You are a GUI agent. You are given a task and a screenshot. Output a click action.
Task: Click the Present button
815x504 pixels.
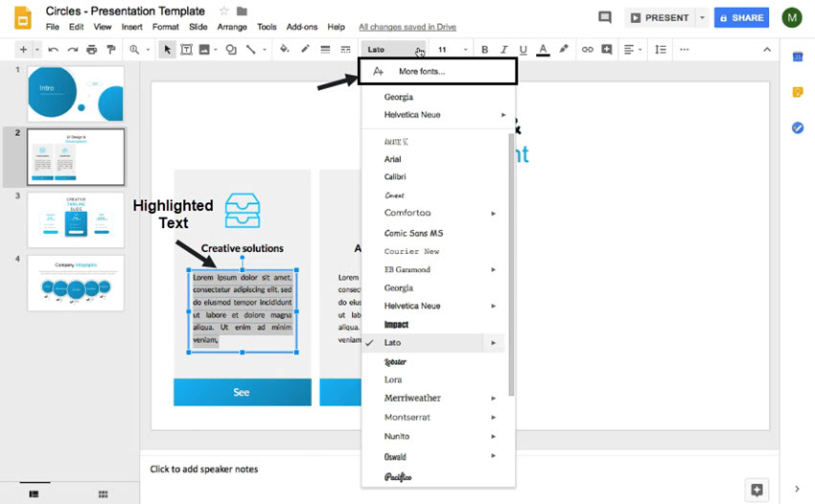point(660,17)
